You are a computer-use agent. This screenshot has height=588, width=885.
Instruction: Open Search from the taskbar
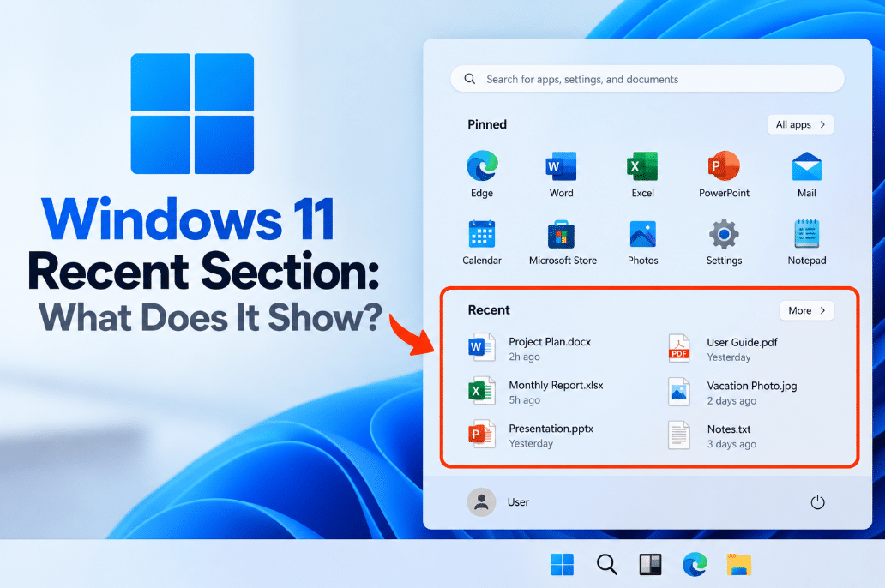click(607, 564)
